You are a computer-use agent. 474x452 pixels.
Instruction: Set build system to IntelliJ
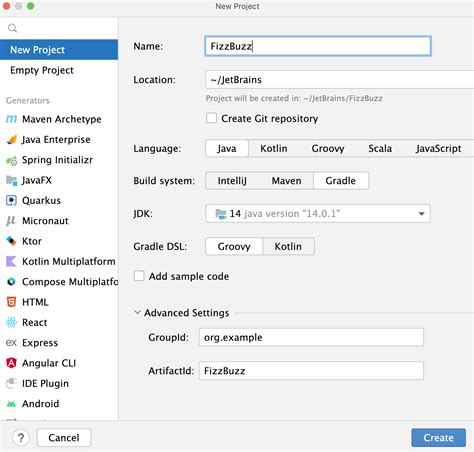232,181
